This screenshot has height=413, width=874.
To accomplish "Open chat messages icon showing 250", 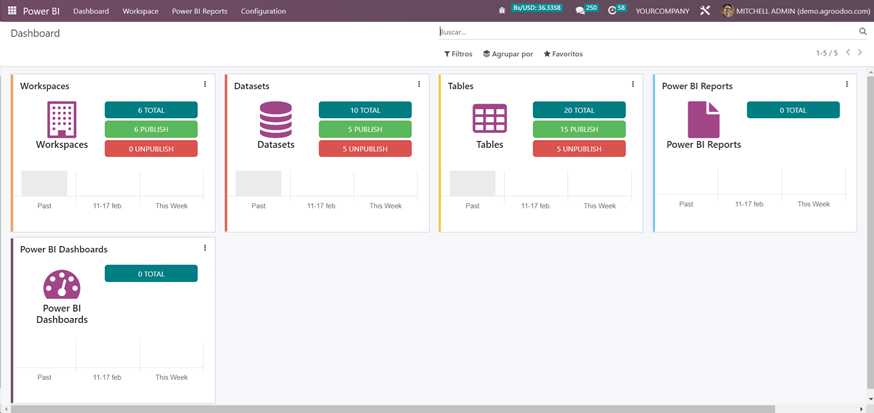I will [580, 11].
